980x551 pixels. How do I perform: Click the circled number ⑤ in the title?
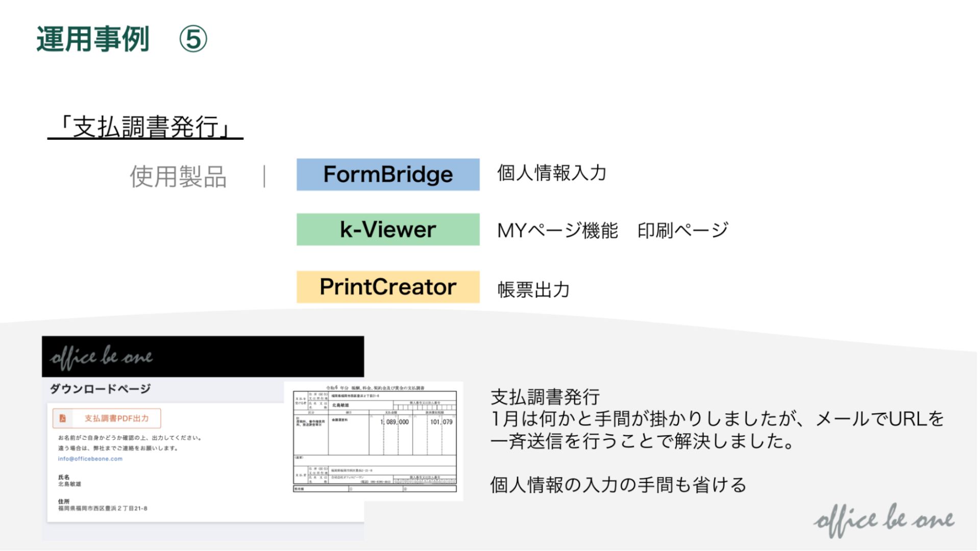[x=193, y=39]
